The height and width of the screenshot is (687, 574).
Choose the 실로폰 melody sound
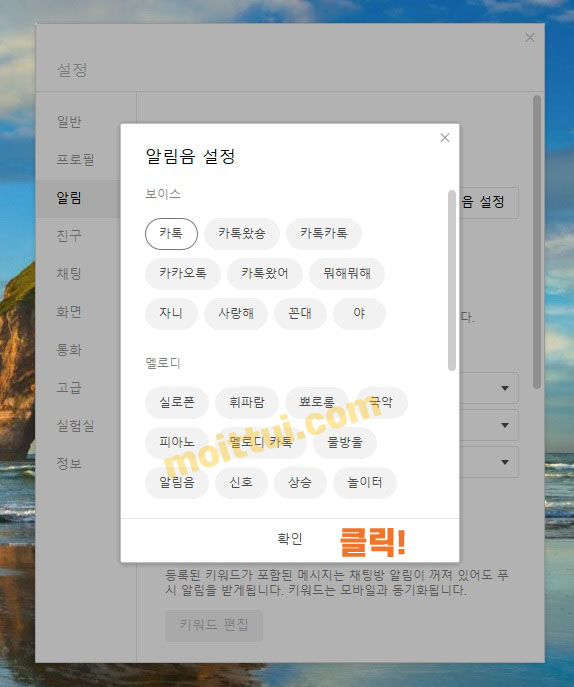pyautogui.click(x=177, y=403)
